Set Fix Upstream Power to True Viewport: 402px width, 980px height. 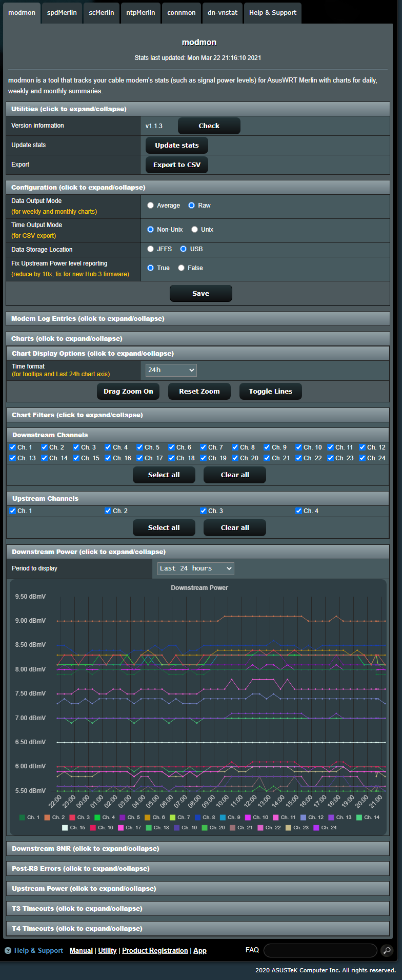pyautogui.click(x=151, y=268)
